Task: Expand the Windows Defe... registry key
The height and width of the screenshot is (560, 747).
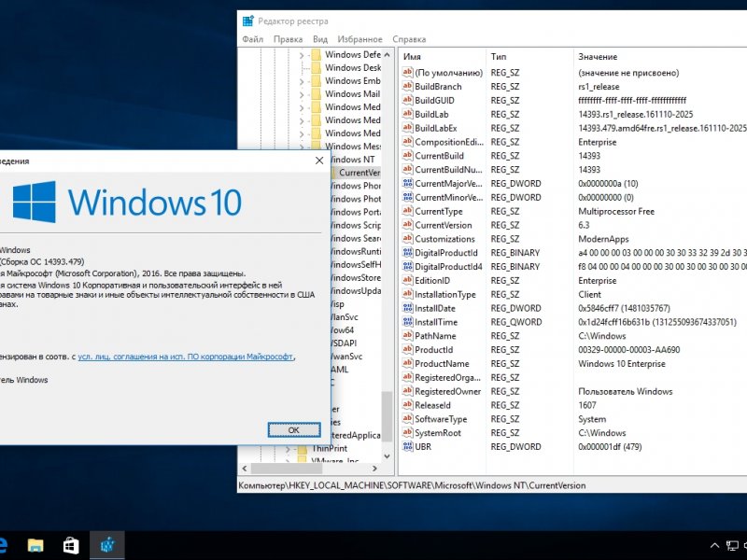Action: [x=301, y=55]
